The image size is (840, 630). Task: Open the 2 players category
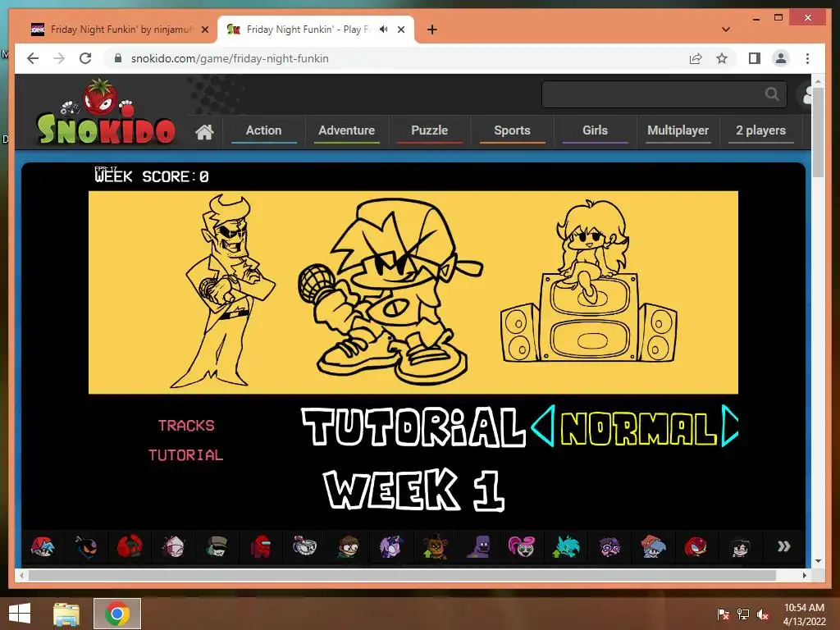click(x=760, y=130)
